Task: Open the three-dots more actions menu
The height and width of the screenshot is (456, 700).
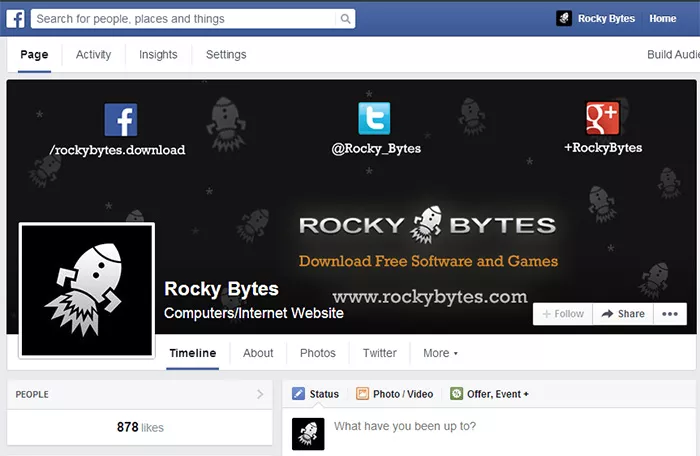Action: [670, 314]
